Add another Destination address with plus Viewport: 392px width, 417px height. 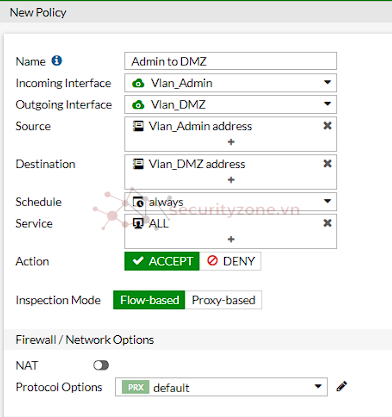(231, 180)
